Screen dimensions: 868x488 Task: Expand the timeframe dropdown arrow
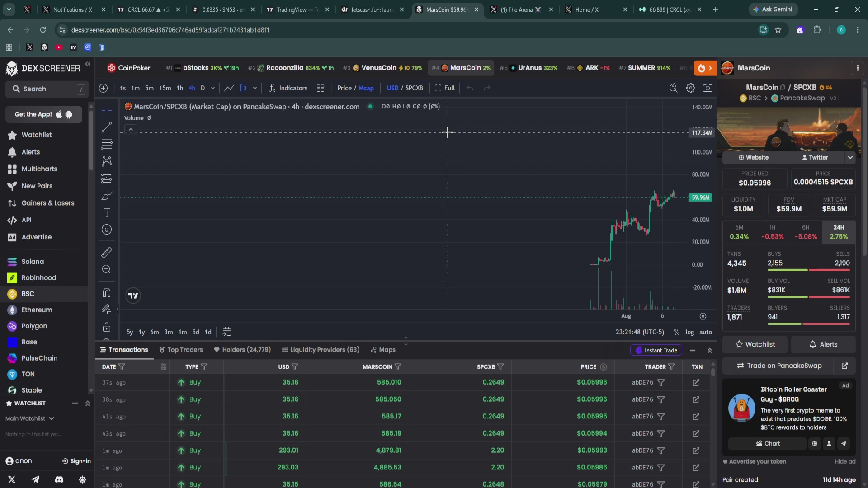pyautogui.click(x=212, y=88)
